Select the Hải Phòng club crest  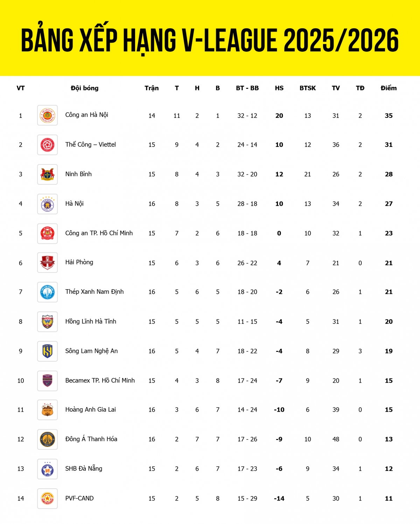(48, 263)
